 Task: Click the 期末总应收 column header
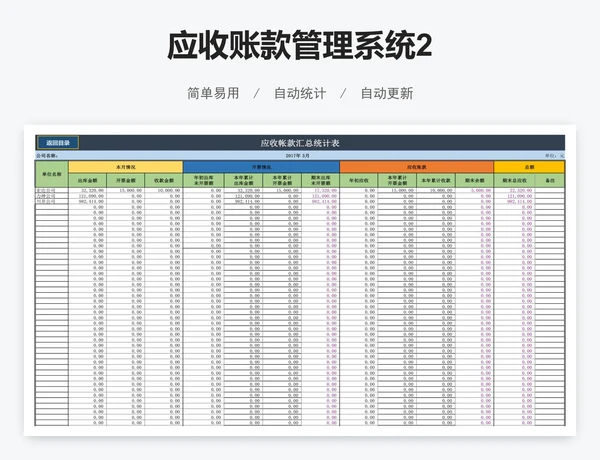[519, 180]
